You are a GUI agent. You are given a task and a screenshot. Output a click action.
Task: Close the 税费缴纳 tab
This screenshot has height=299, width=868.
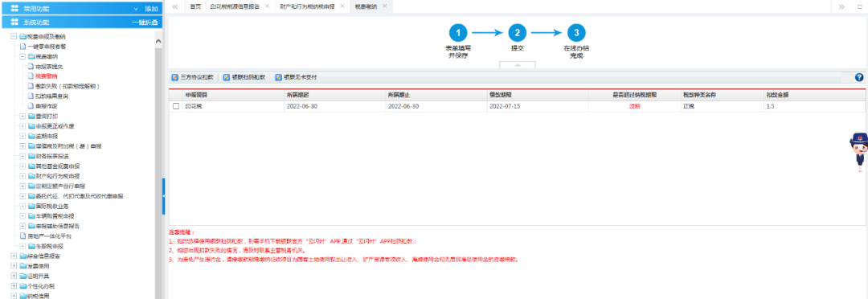(x=384, y=6)
